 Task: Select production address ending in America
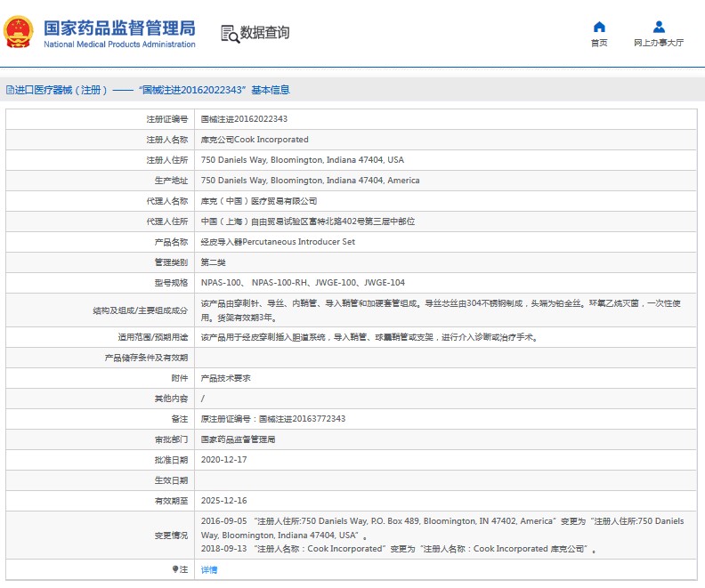click(311, 181)
